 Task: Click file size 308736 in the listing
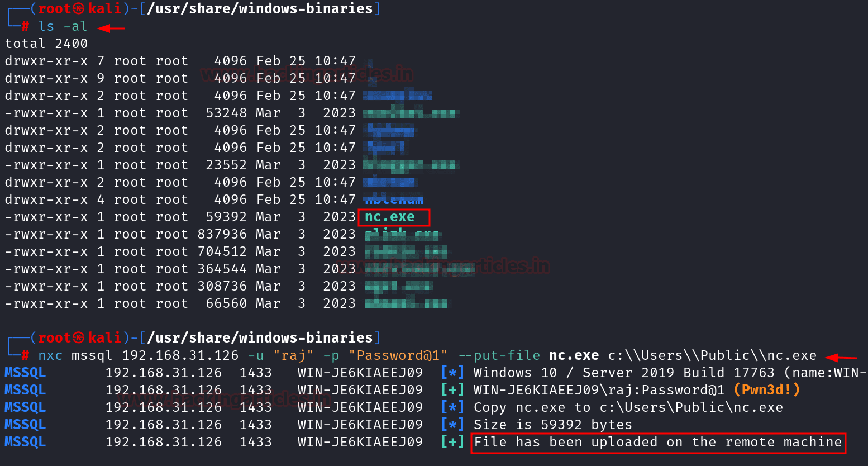coord(222,286)
